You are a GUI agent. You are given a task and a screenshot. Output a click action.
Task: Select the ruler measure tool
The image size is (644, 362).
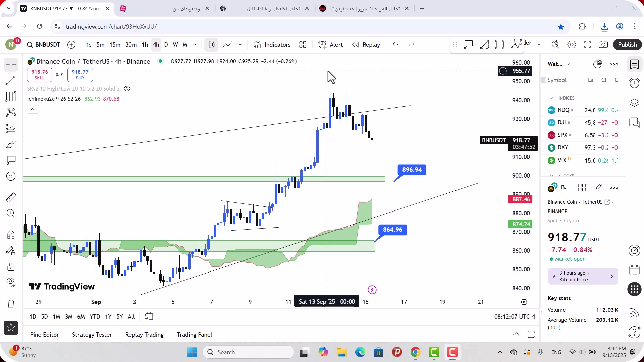pos(11,197)
